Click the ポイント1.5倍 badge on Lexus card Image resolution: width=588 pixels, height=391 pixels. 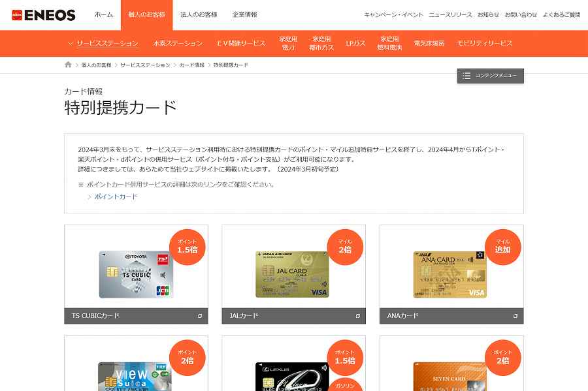click(x=345, y=358)
